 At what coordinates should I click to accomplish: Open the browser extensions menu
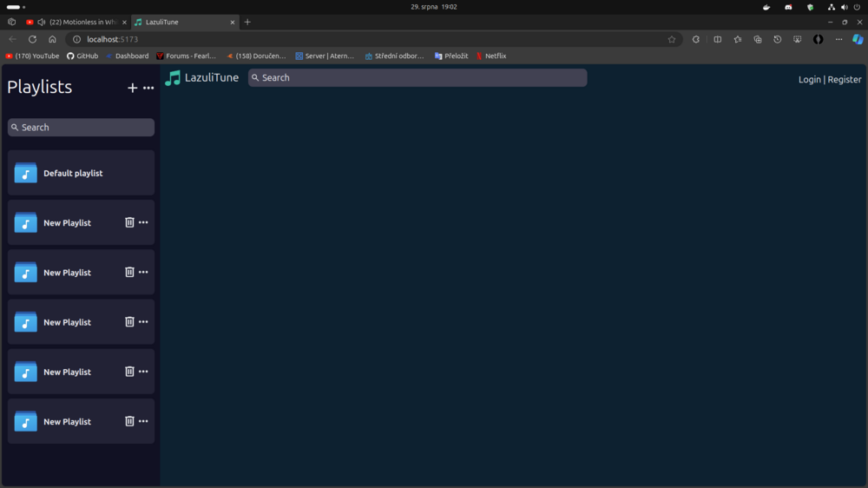[696, 39]
